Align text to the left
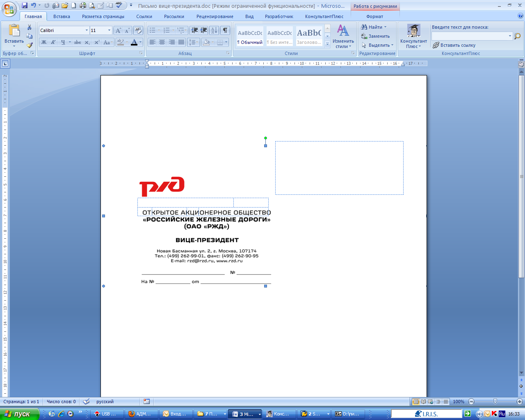Image resolution: width=525 pixels, height=420 pixels. [x=153, y=42]
